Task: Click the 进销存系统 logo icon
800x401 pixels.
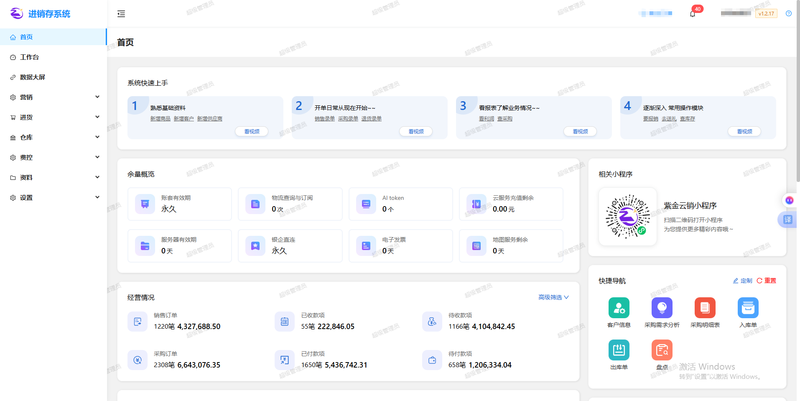Action: (17, 13)
